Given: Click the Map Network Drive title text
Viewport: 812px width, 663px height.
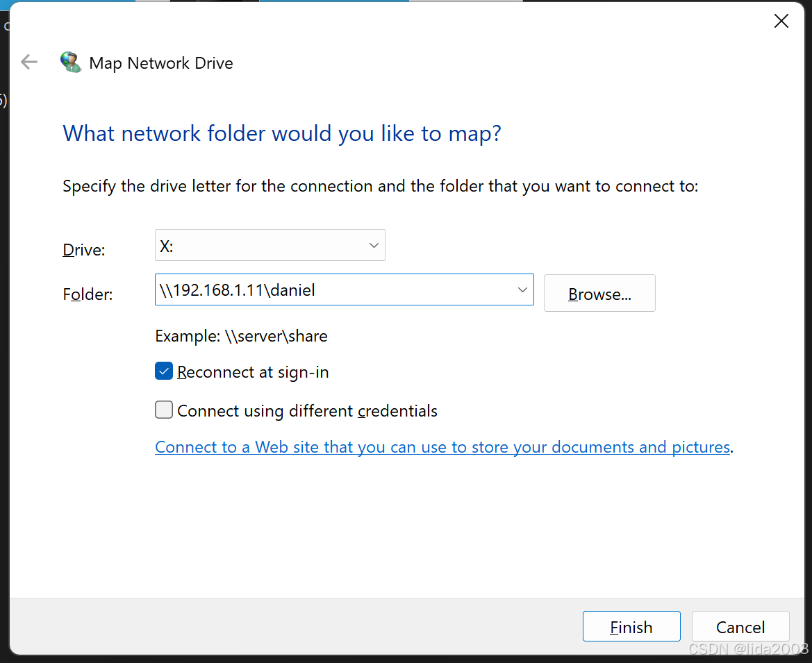Looking at the screenshot, I should pyautogui.click(x=161, y=63).
